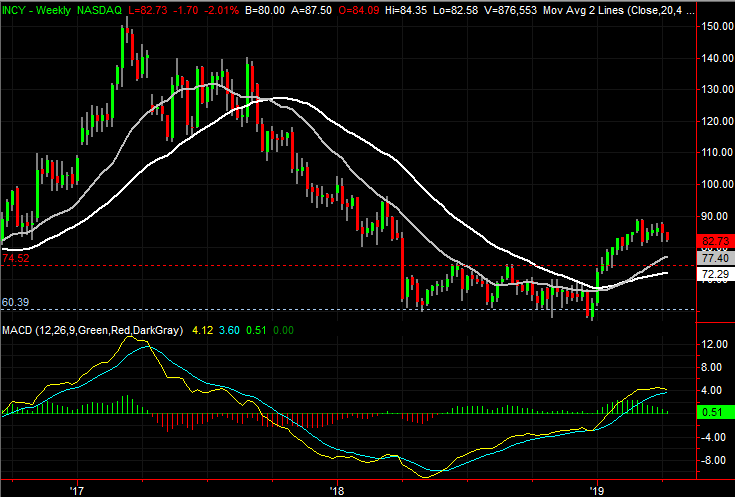Click the green 0.51 MACD value tag
Viewport: 735px width, 497px height.
(x=713, y=412)
